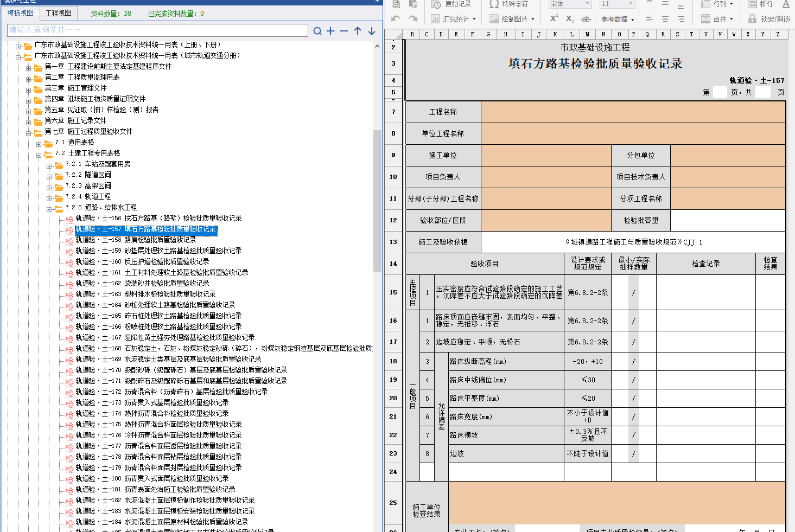Click the undo arrow in the toolbar
The height and width of the screenshot is (532, 795).
(396, 18)
